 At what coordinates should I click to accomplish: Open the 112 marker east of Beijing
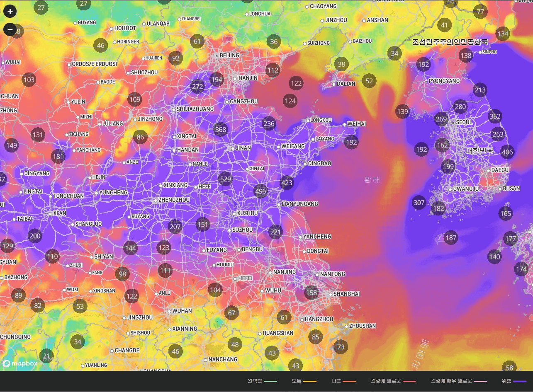point(273,70)
